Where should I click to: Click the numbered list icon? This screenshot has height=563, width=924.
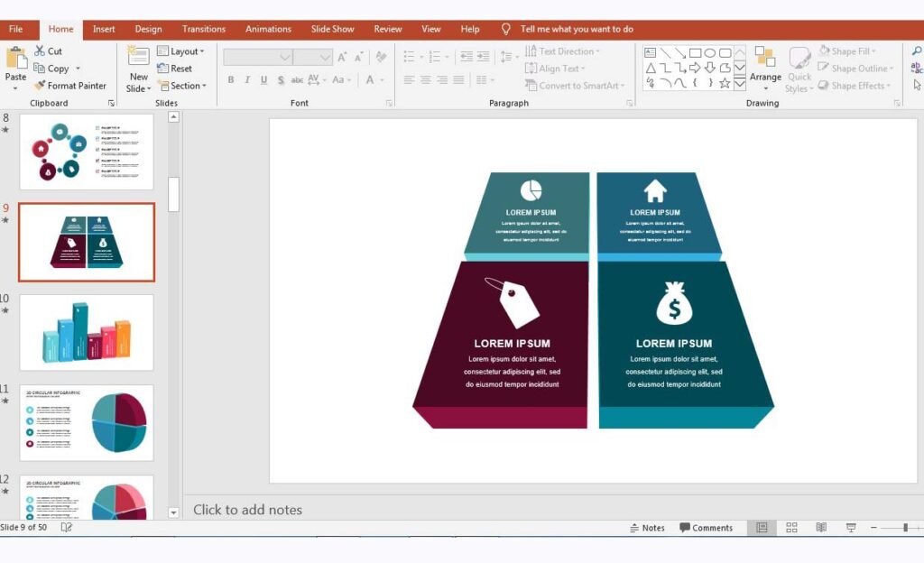point(435,57)
